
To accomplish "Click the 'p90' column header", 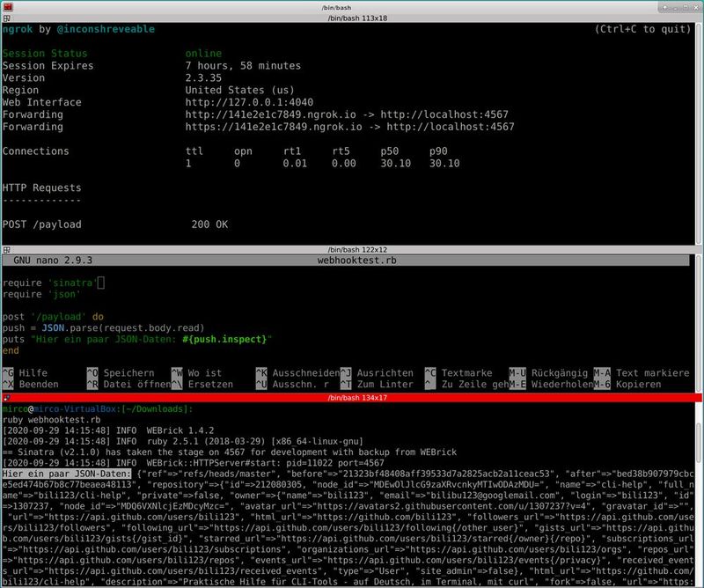I will tap(438, 151).
